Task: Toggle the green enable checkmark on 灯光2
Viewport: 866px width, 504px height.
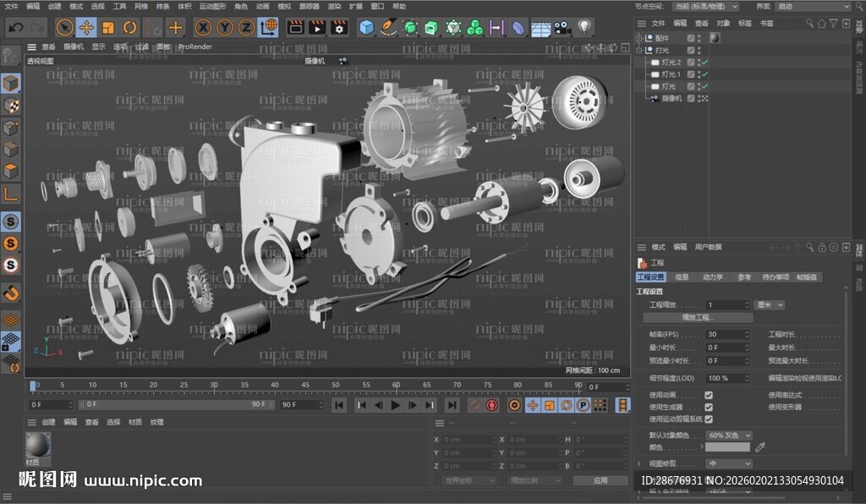Action: point(704,62)
